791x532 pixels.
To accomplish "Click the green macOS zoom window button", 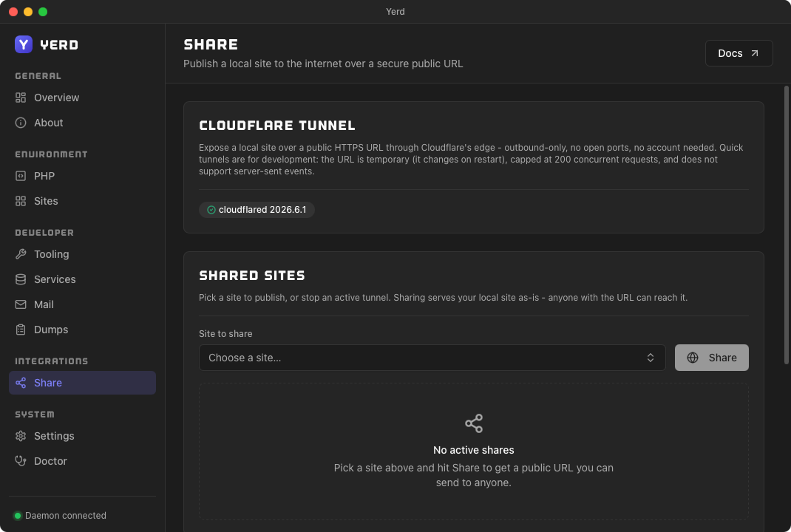I will [43, 12].
